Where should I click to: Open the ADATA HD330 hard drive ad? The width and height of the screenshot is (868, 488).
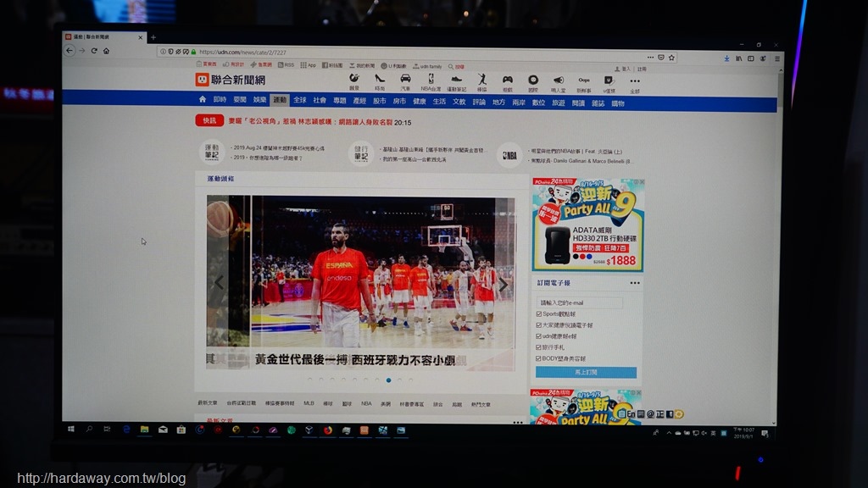tap(588, 225)
